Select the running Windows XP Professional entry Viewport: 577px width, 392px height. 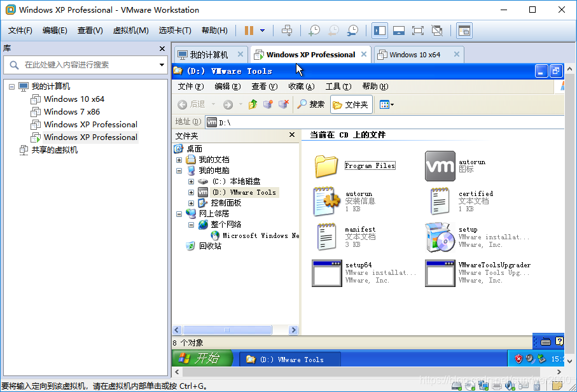pos(90,137)
